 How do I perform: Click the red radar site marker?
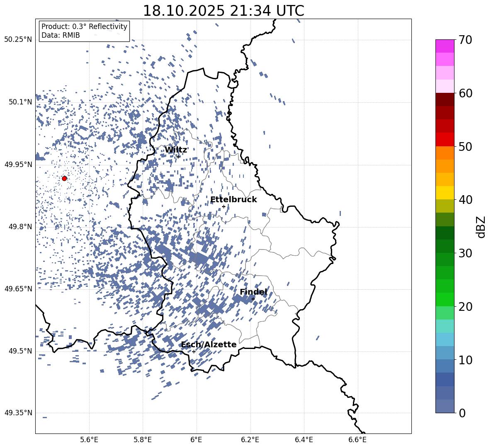pos(64,178)
